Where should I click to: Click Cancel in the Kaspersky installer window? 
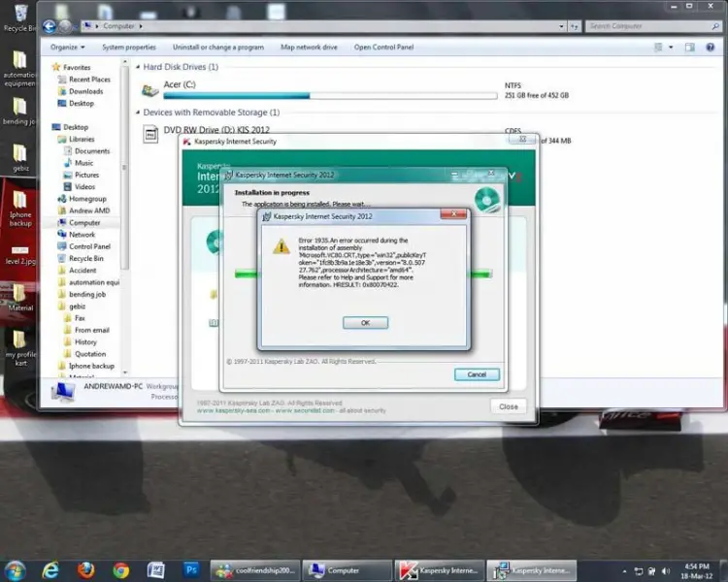click(477, 374)
